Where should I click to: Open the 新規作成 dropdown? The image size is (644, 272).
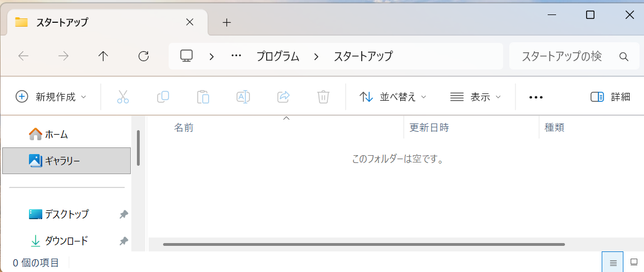51,97
